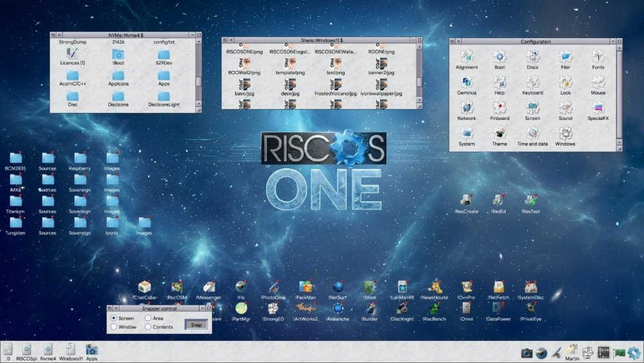Click the scrollbar track in the Configuration window
The width and height of the screenshot is (644, 363).
pos(620,95)
